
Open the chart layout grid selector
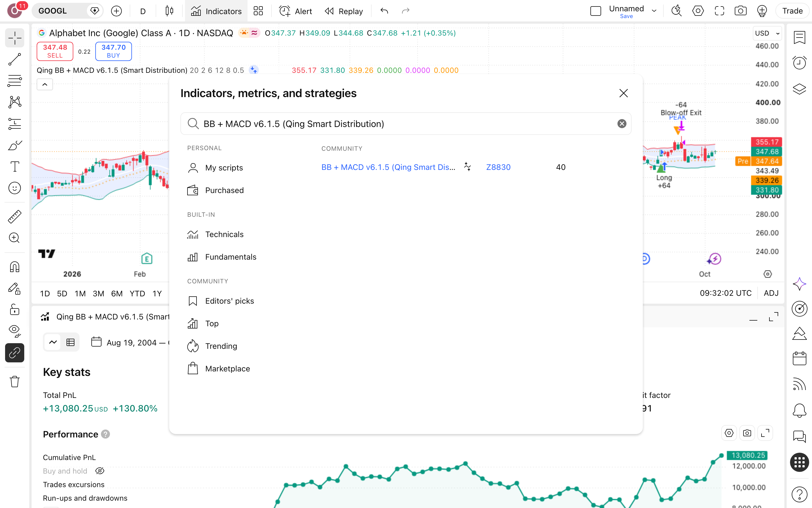[258, 11]
